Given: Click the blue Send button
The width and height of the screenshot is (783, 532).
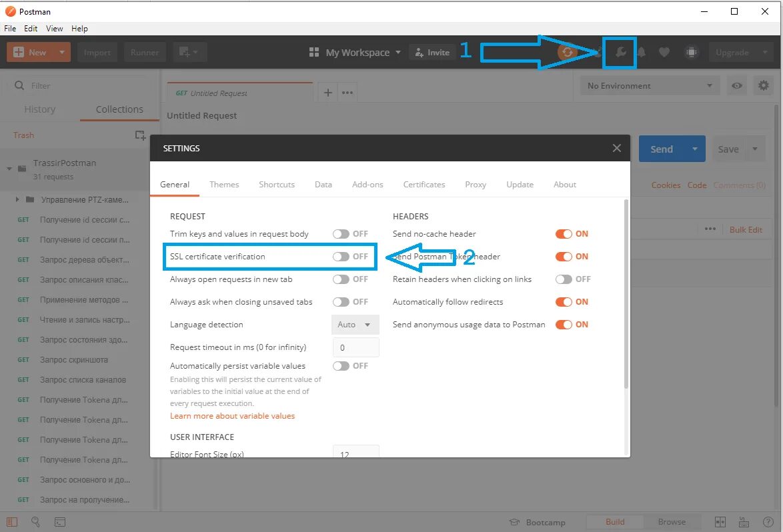Looking at the screenshot, I should [x=662, y=149].
